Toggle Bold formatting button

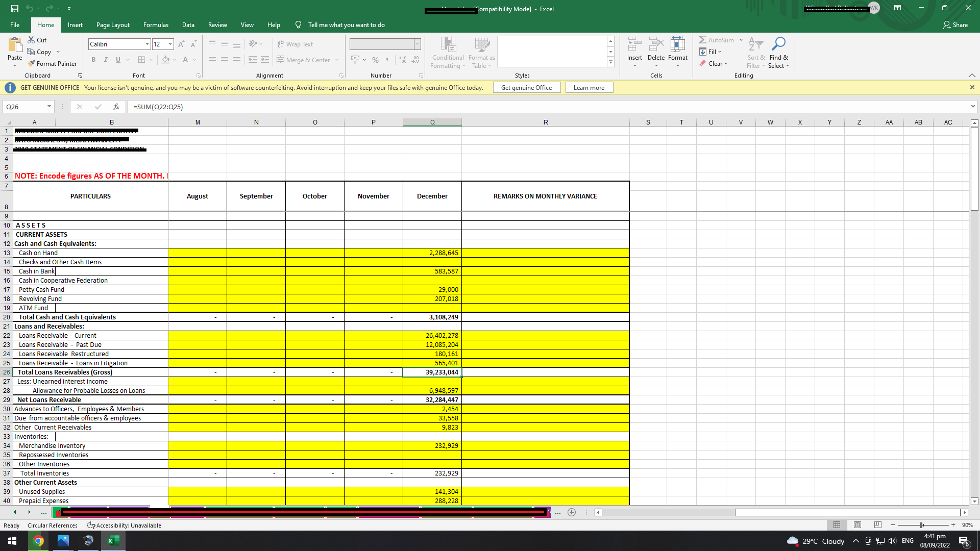click(x=93, y=60)
